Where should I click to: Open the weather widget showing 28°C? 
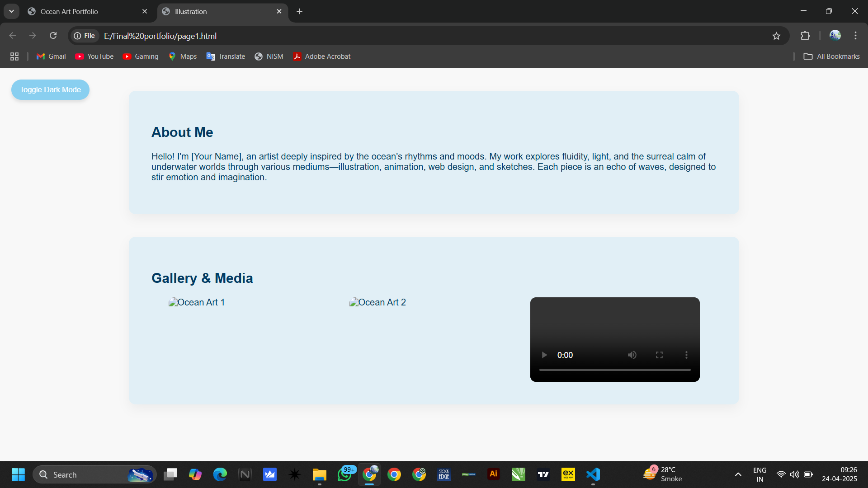pos(663,474)
